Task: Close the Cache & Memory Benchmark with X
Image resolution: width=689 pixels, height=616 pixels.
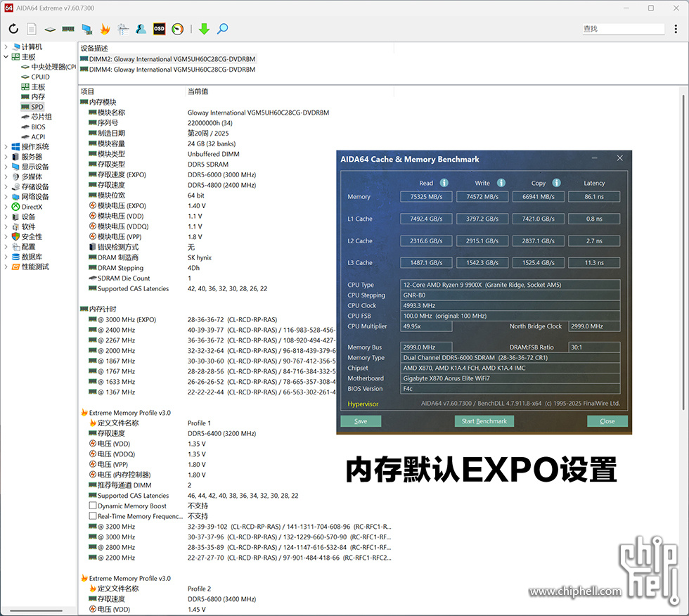Action: tap(619, 158)
